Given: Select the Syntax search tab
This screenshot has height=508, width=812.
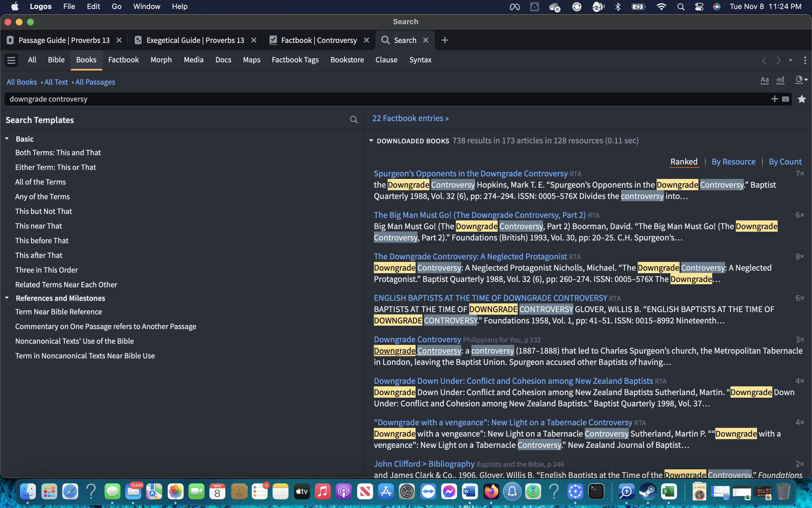Looking at the screenshot, I should (x=420, y=60).
